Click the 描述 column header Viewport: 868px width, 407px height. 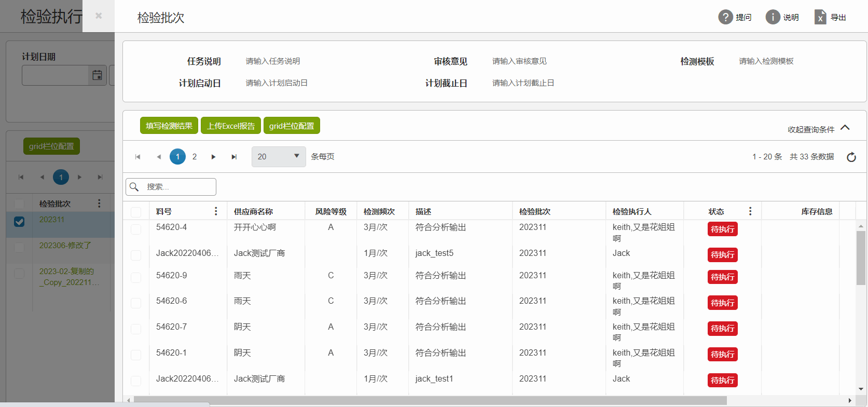point(423,212)
